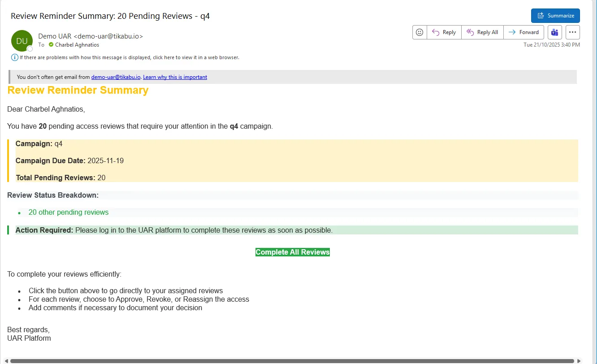The width and height of the screenshot is (597, 364).
Task: Click the green presence icon beside recipient
Action: click(51, 45)
